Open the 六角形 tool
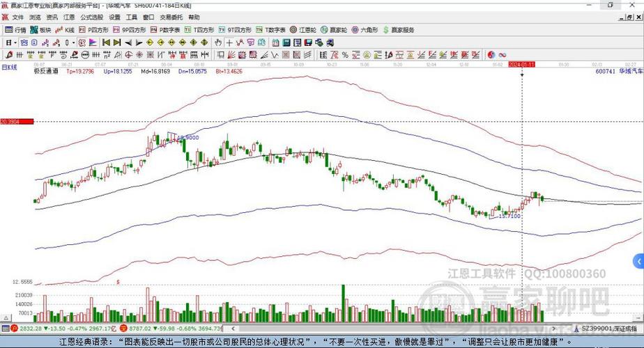The image size is (644, 348). tap(365, 30)
